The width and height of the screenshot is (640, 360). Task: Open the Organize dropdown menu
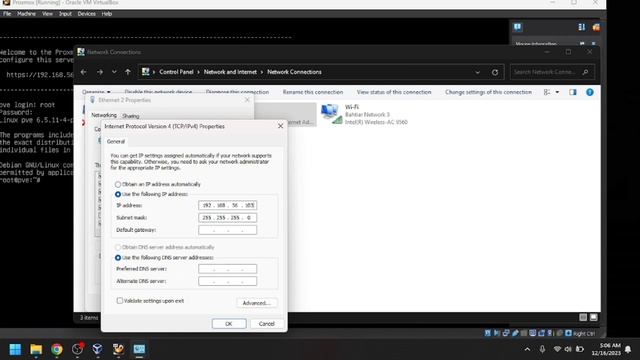[96, 92]
